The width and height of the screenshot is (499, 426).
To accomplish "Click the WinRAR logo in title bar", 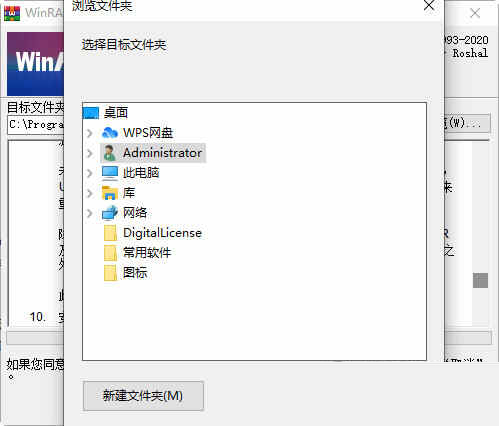I will [x=12, y=13].
